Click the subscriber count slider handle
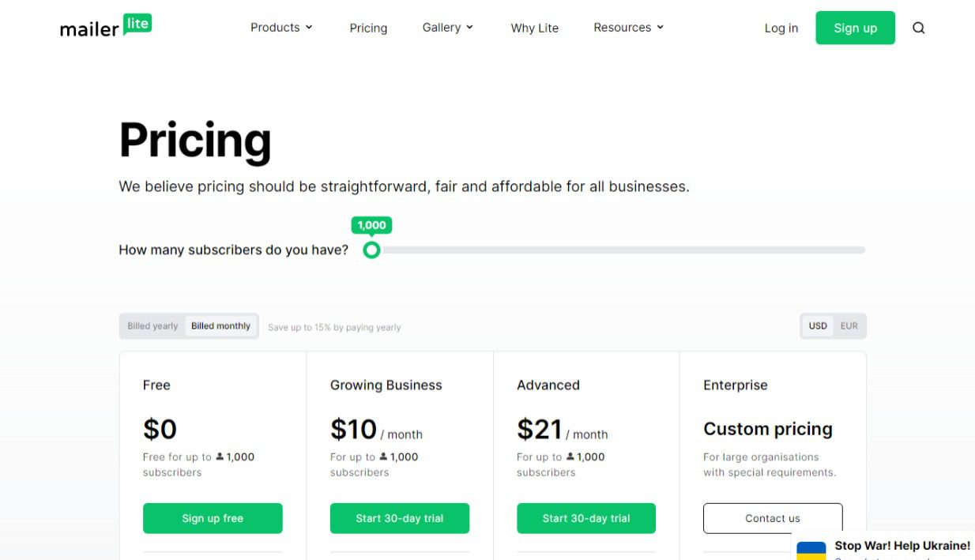 point(371,250)
